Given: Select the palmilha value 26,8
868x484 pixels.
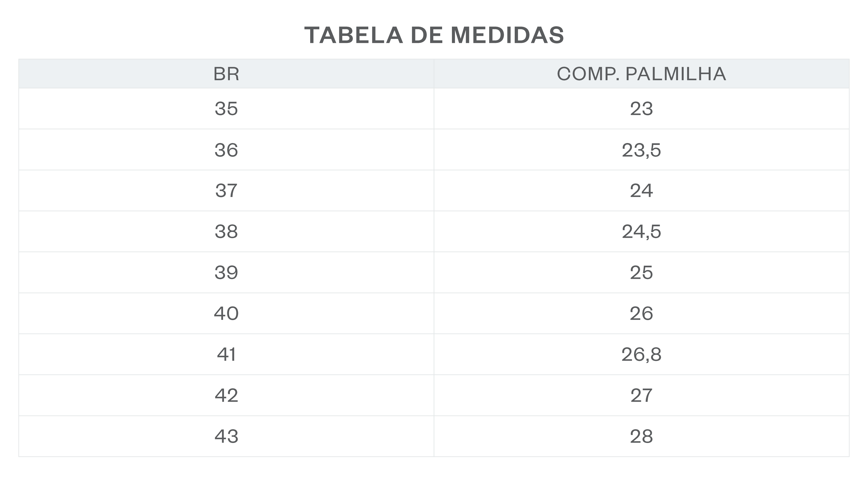Looking at the screenshot, I should coord(641,354).
